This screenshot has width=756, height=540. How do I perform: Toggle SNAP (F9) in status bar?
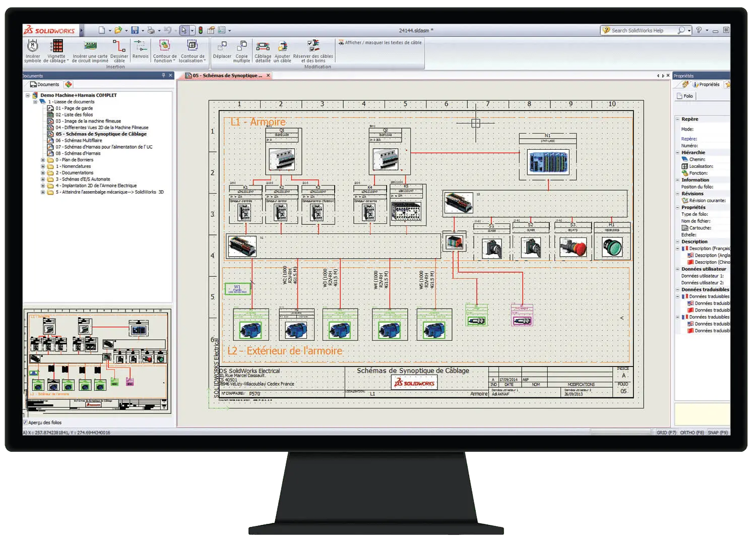click(x=718, y=433)
